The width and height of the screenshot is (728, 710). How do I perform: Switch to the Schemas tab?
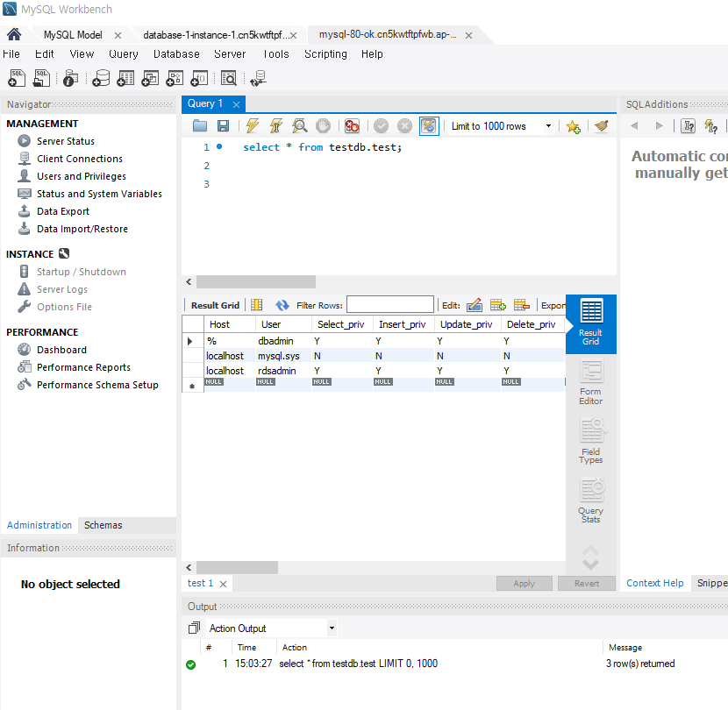coord(103,525)
